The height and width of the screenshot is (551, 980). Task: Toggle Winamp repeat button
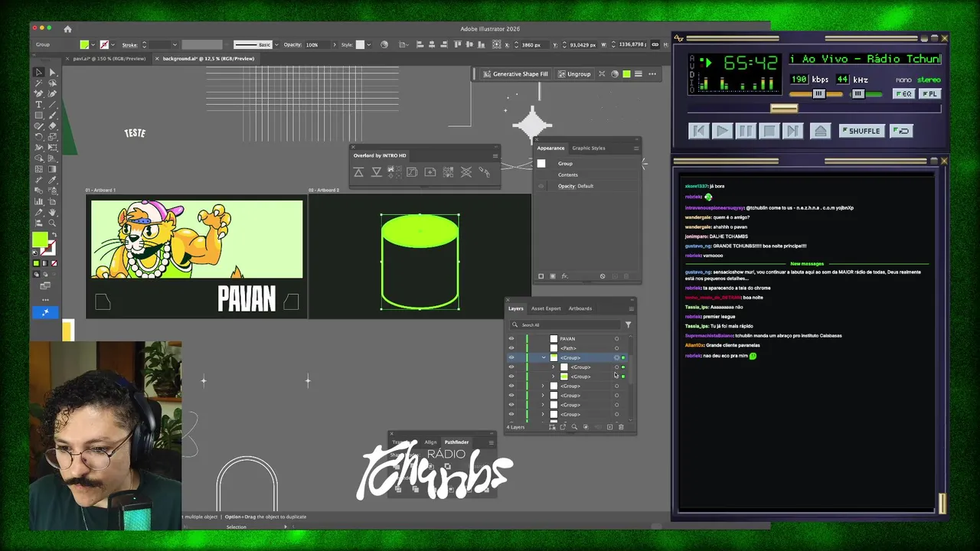click(902, 131)
